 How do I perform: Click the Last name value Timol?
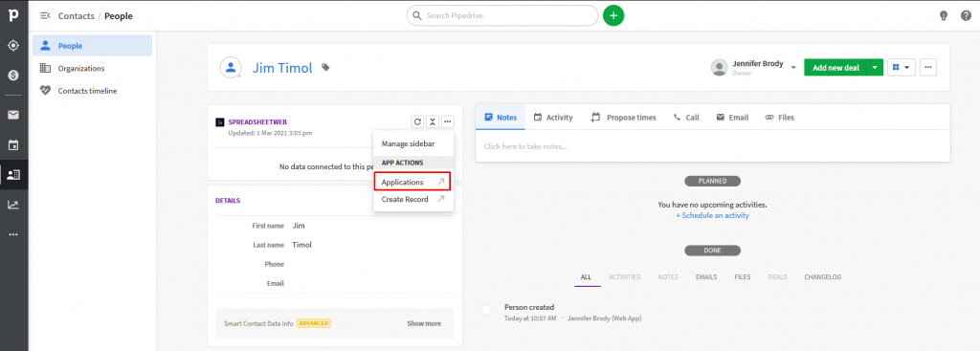coord(301,245)
